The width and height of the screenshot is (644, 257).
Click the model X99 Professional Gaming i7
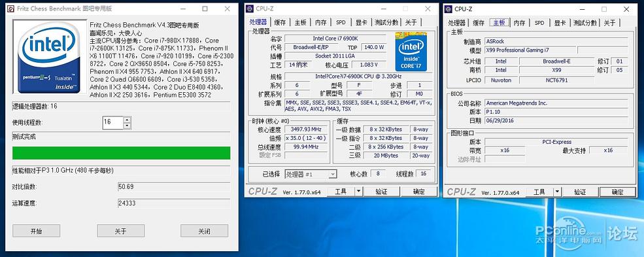point(530,50)
